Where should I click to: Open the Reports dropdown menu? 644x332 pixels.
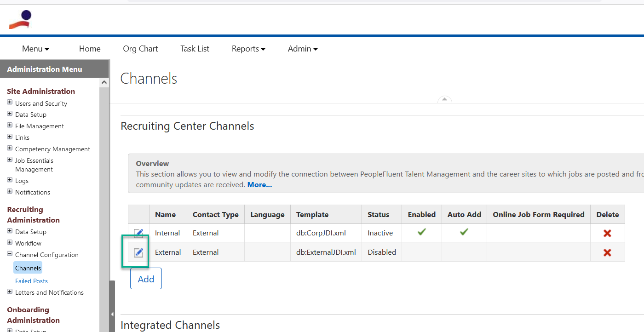(x=248, y=49)
